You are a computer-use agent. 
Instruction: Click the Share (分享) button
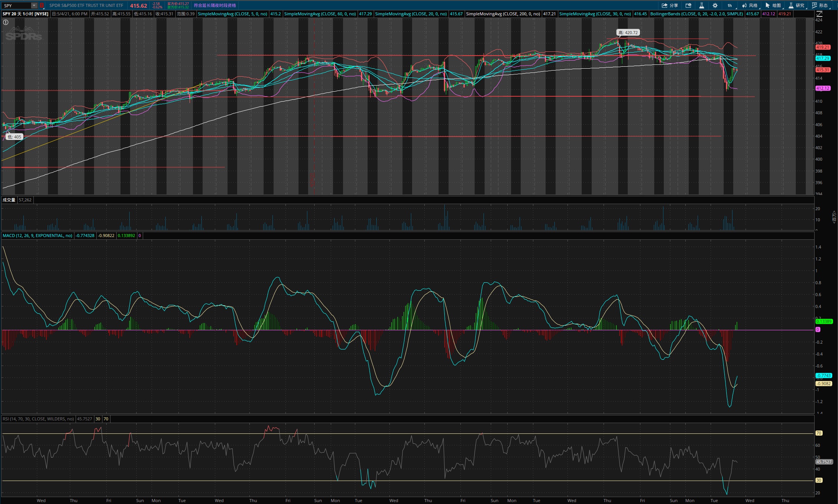[670, 5]
